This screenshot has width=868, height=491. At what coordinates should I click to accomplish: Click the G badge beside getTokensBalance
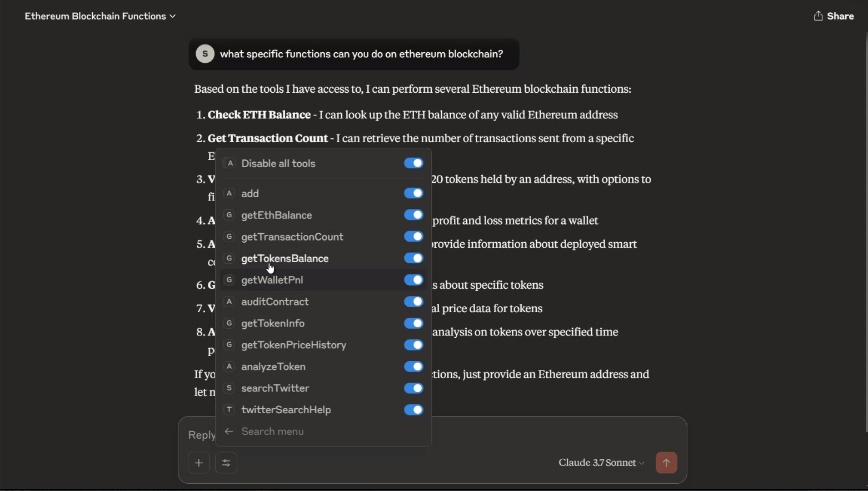point(229,258)
